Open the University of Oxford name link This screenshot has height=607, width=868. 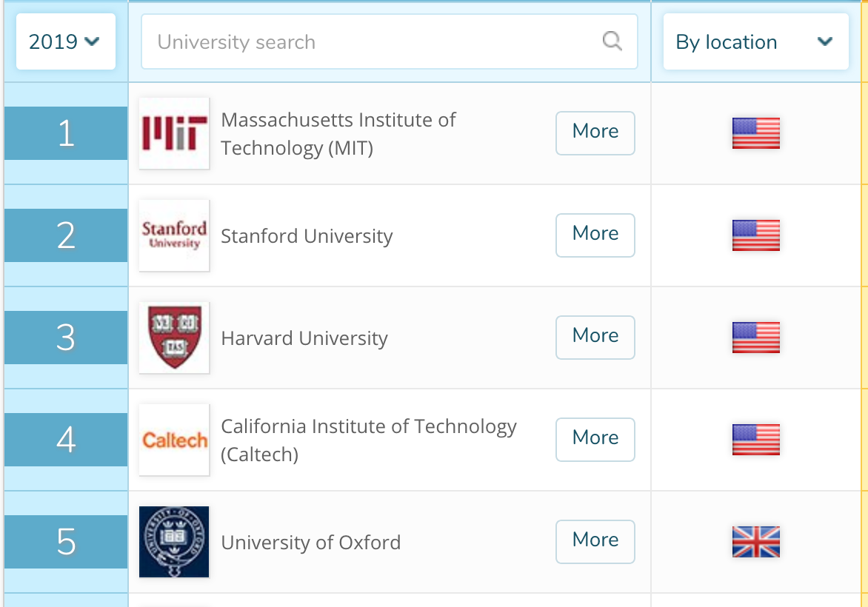[310, 543]
